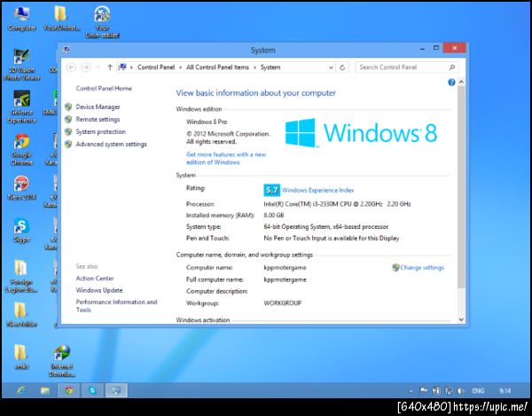Open the YourUninstaller folder icon
This screenshot has width=532, height=416.
pyautogui.click(x=61, y=19)
